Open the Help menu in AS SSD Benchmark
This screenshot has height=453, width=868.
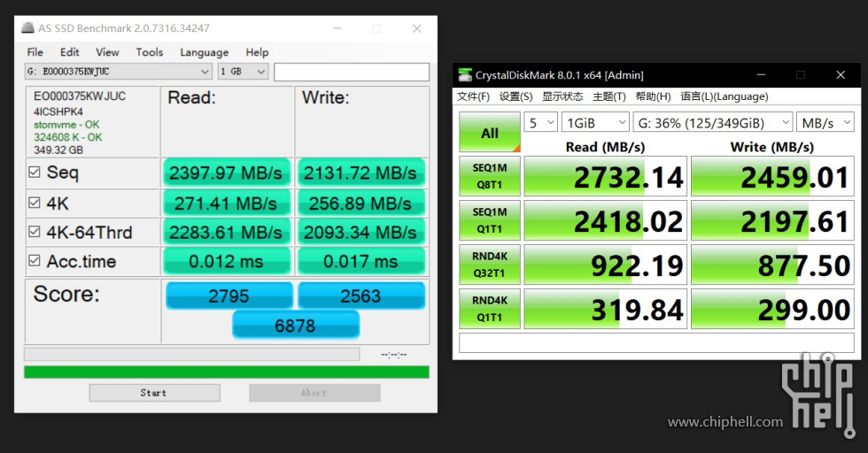[x=257, y=52]
